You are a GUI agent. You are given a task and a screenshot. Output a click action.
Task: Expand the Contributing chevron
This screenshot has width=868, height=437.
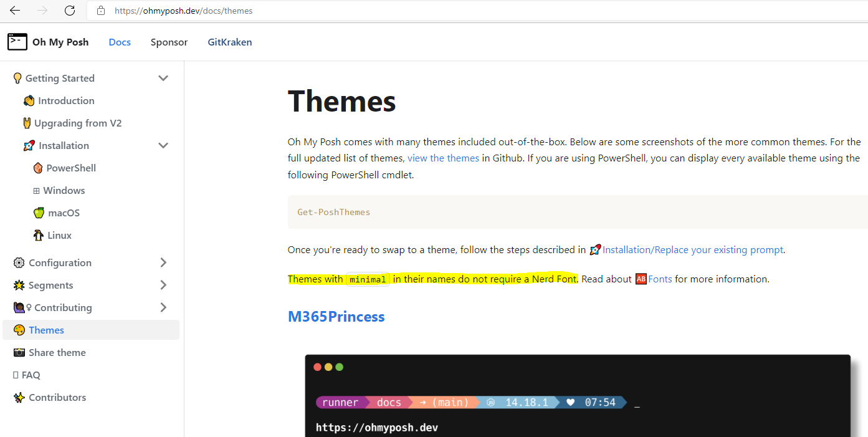[x=163, y=307]
